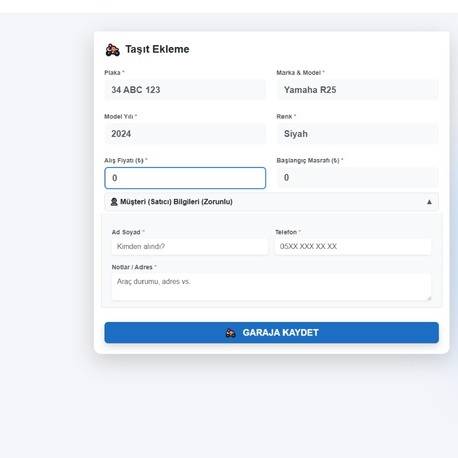Click the Alış Fiyatı (₺) label
The width and height of the screenshot is (458, 458).
[x=124, y=160]
